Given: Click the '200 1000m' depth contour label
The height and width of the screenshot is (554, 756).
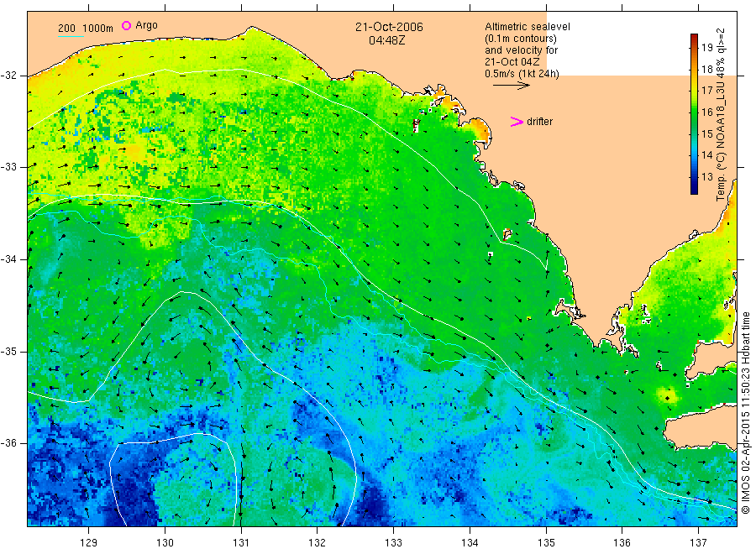Looking at the screenshot, I should [86, 29].
